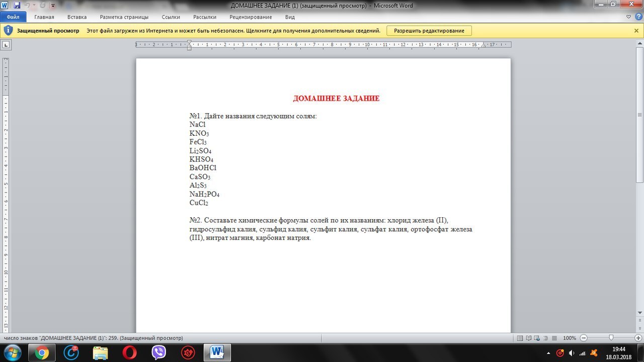Open the Ссылки ribbon tab

[171, 17]
